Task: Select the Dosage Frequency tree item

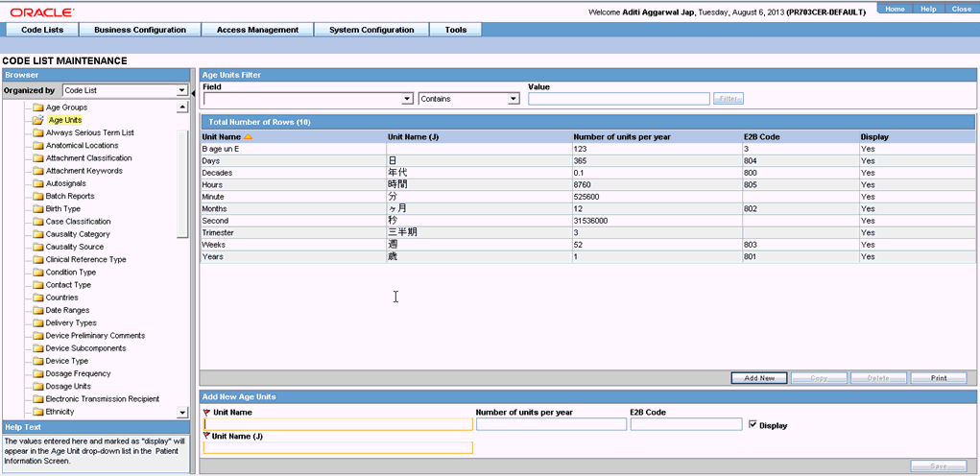Action: point(78,373)
